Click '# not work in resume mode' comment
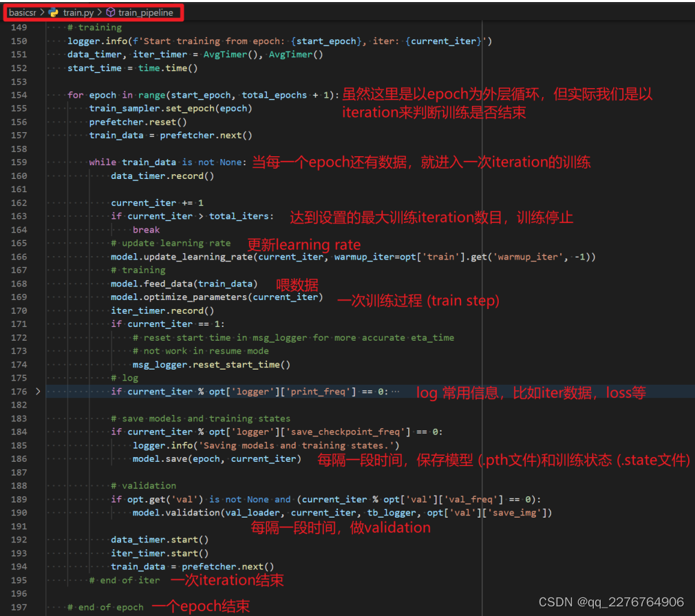The height and width of the screenshot is (616, 695). [201, 351]
